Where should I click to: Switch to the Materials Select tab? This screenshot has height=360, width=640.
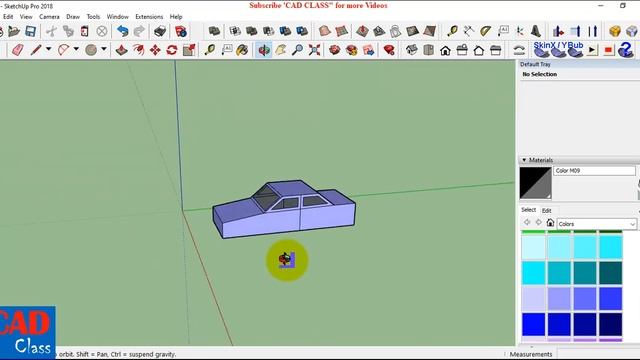528,210
